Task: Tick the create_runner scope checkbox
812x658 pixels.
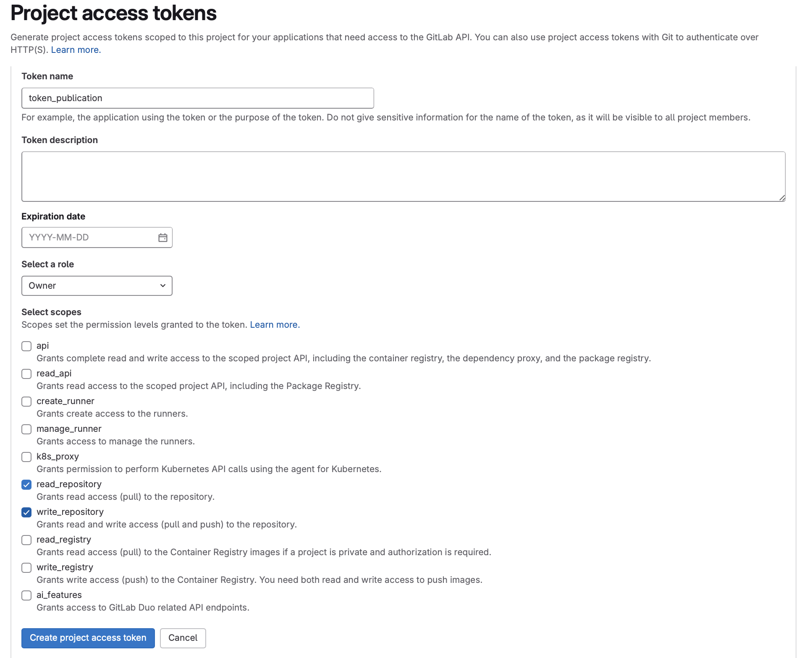Action: tap(26, 402)
